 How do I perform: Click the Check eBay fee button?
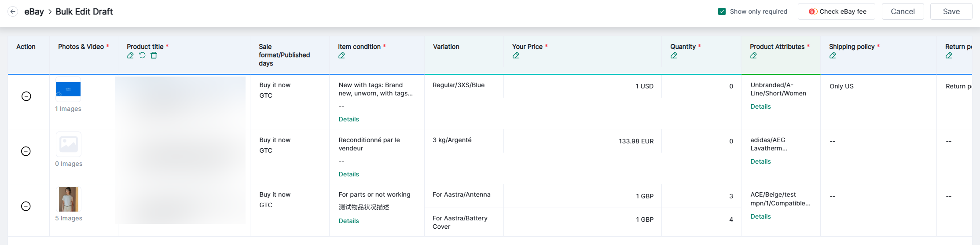(x=836, y=11)
